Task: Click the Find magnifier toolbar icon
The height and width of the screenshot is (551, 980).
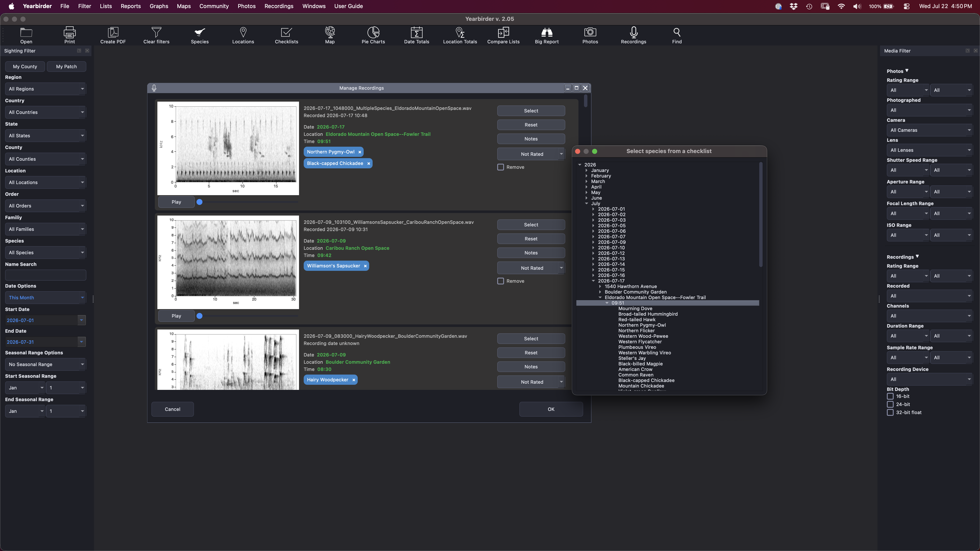Action: pos(677,32)
